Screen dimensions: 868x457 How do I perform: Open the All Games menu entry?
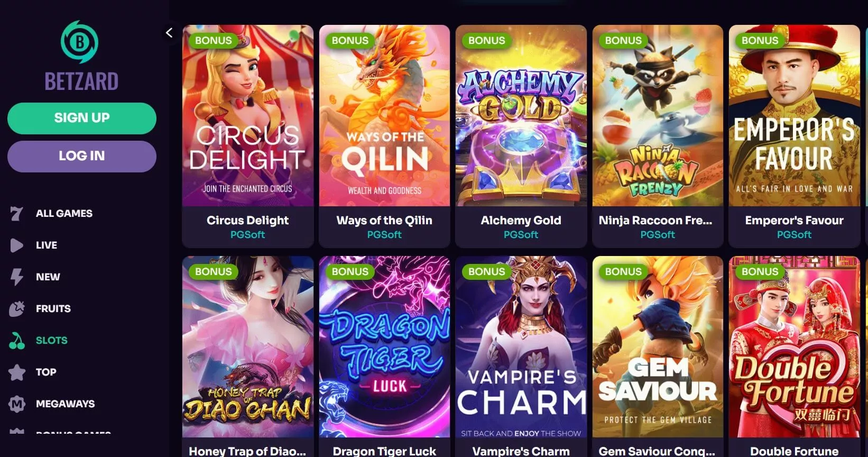pos(64,214)
